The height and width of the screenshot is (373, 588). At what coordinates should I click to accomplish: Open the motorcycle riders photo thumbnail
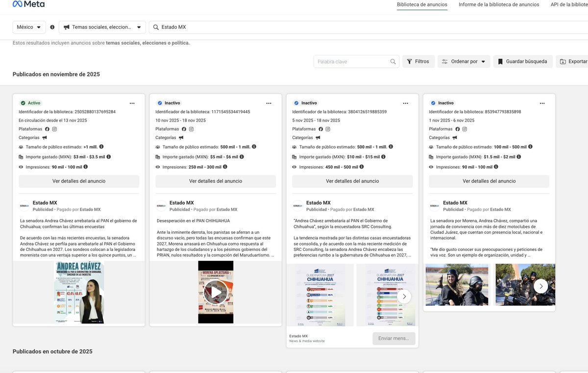point(457,285)
